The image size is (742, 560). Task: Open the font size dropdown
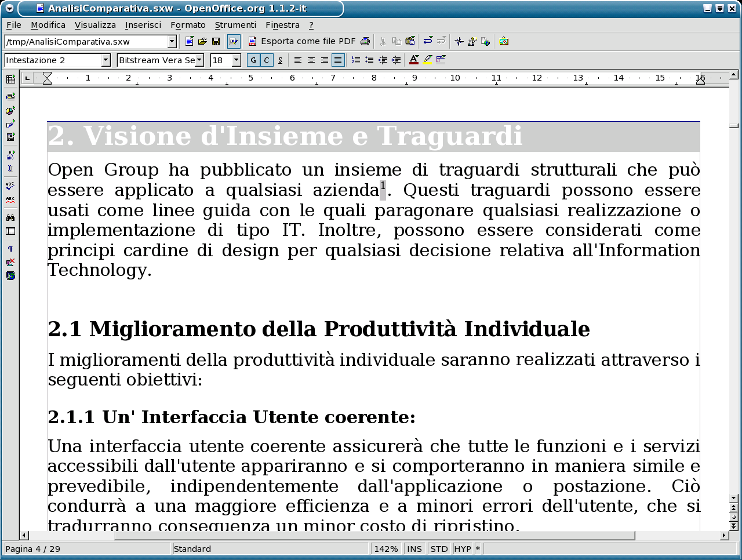pos(236,60)
